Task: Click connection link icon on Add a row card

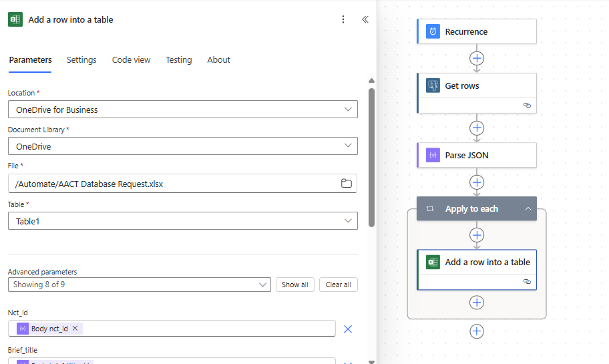Action: [527, 282]
